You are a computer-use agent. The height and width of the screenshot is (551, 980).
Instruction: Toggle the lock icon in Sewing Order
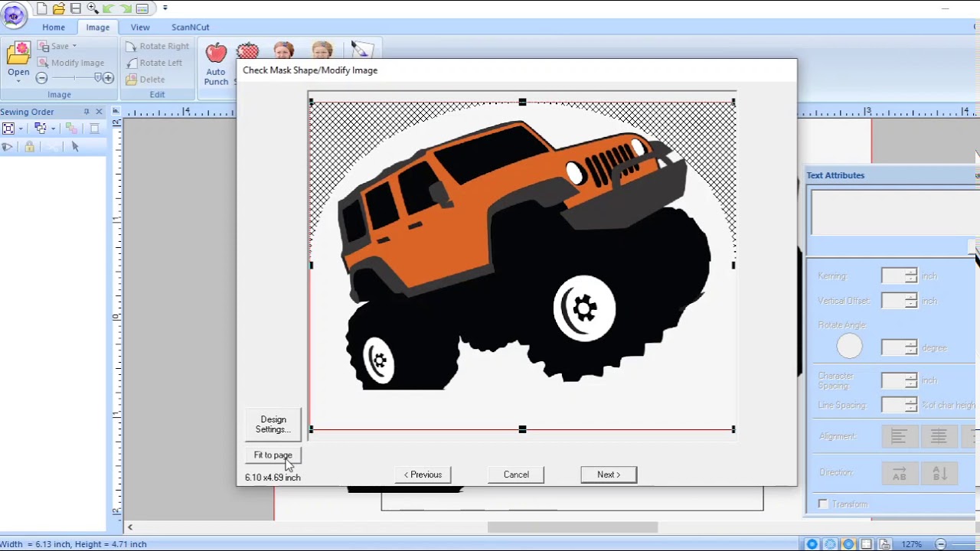pos(29,147)
